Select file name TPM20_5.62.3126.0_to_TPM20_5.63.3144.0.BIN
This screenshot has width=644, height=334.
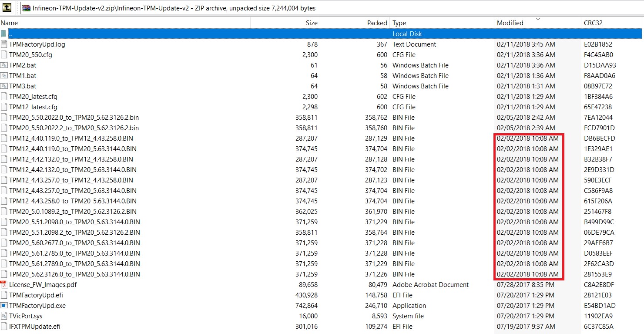(x=74, y=274)
